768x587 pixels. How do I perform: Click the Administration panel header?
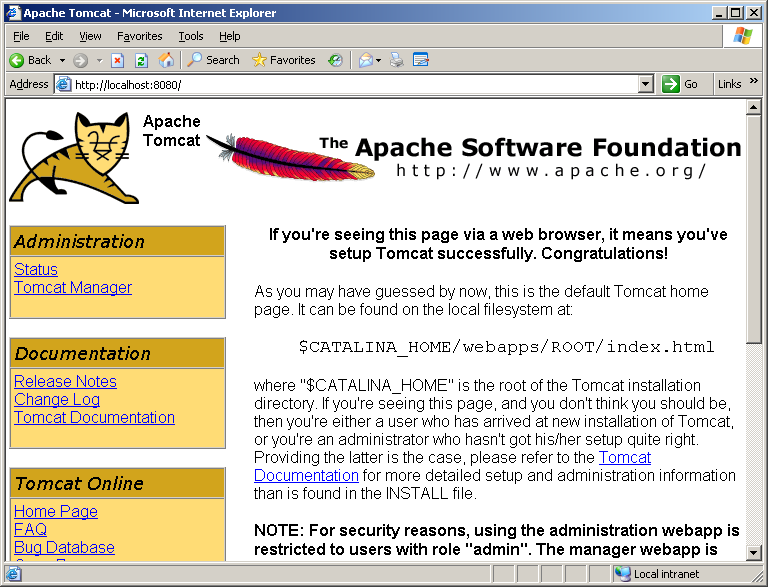117,242
